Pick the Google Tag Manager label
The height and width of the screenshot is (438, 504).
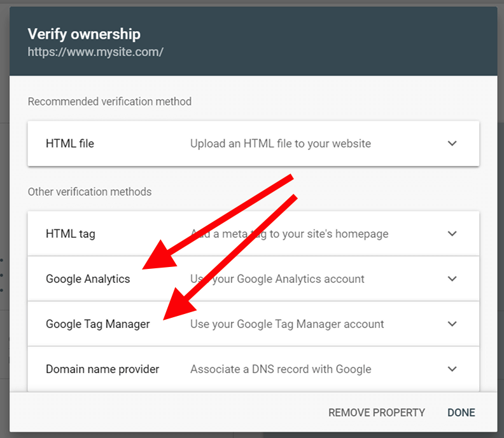[x=98, y=324]
